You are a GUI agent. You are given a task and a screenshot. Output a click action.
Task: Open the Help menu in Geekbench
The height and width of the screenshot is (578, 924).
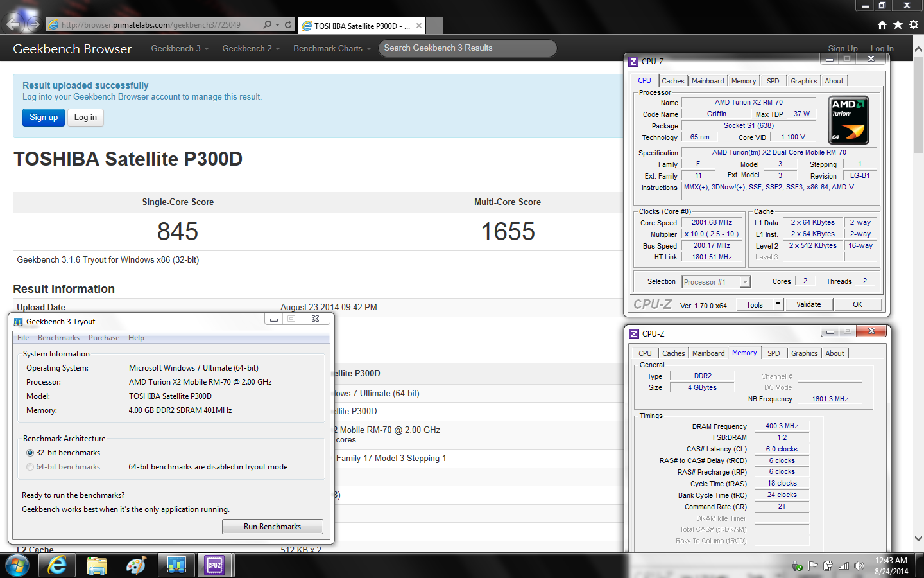coord(136,338)
